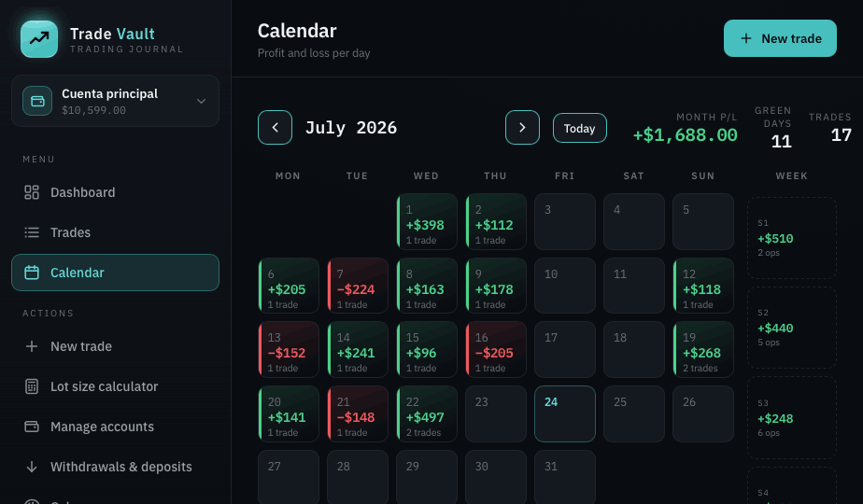Select the Calendar menu item

coord(115,273)
